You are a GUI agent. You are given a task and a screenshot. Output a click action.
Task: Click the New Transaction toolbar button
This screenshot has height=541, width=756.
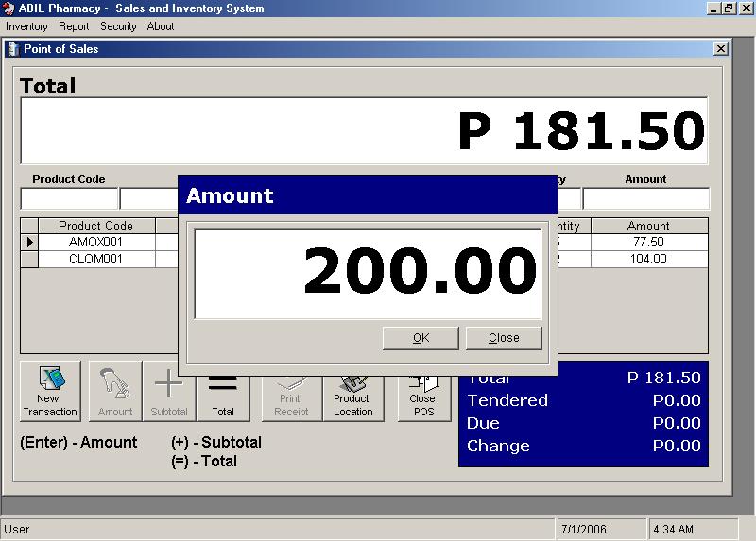49,391
